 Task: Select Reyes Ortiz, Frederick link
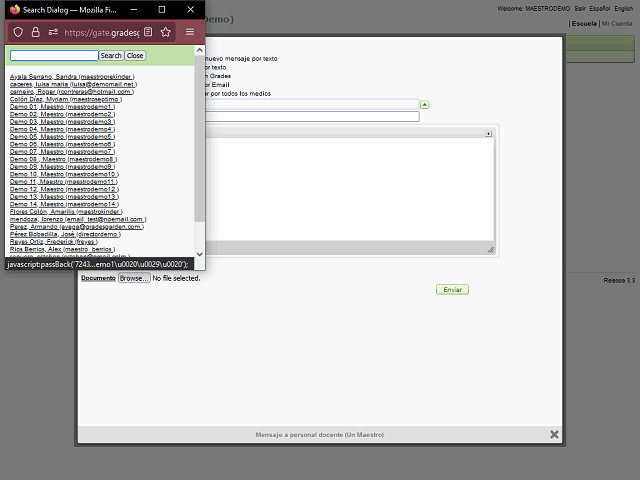coord(54,242)
